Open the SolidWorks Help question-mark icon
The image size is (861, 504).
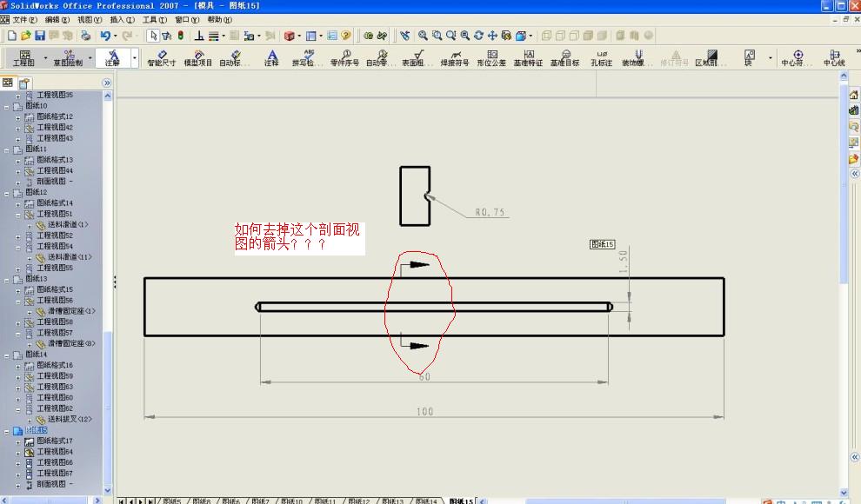(x=346, y=36)
